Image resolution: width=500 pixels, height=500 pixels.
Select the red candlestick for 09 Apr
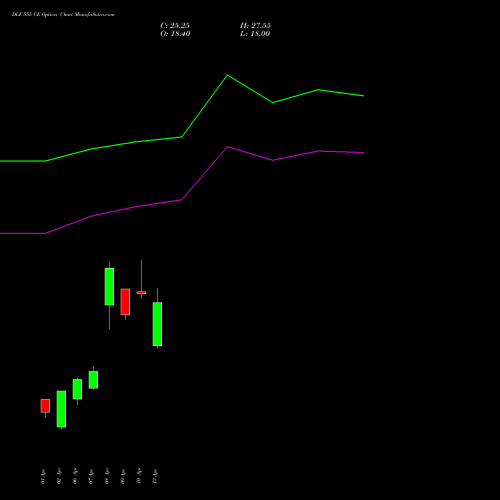tap(125, 302)
